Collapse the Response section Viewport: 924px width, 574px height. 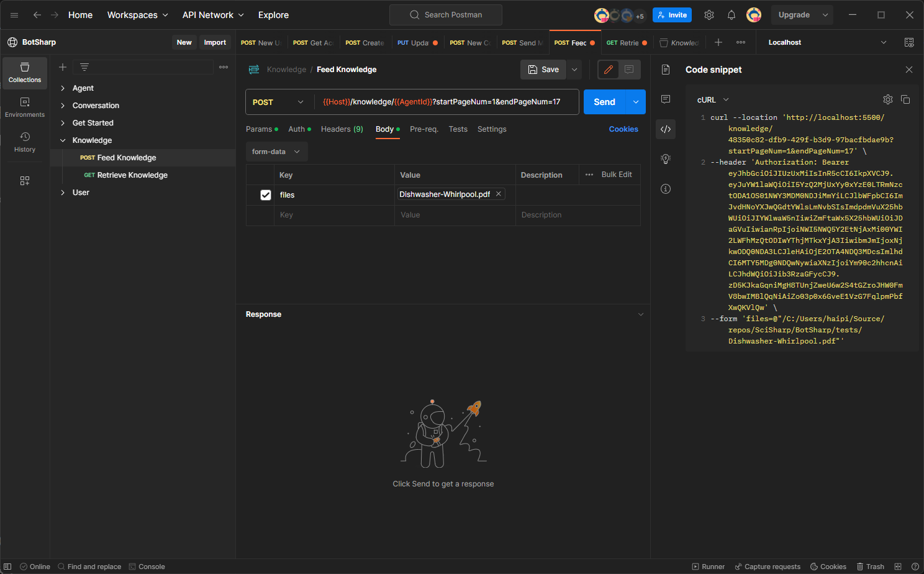[x=641, y=314]
